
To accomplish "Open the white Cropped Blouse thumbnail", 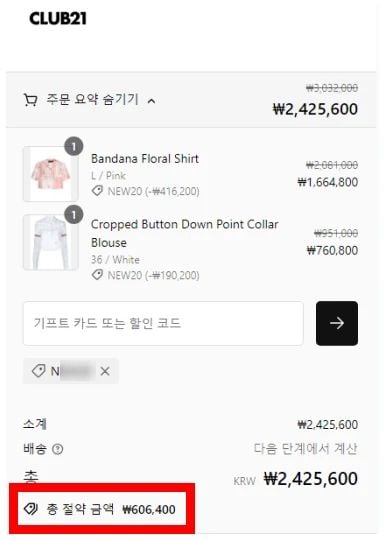I will [x=51, y=242].
